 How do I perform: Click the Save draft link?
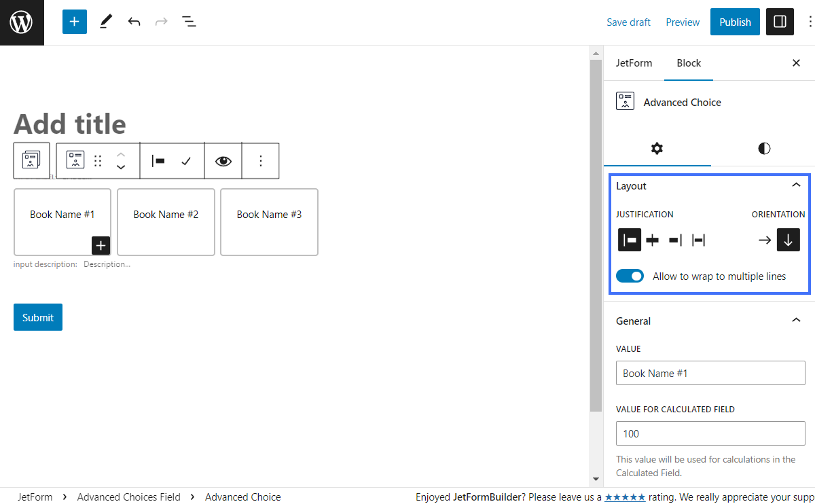(628, 22)
